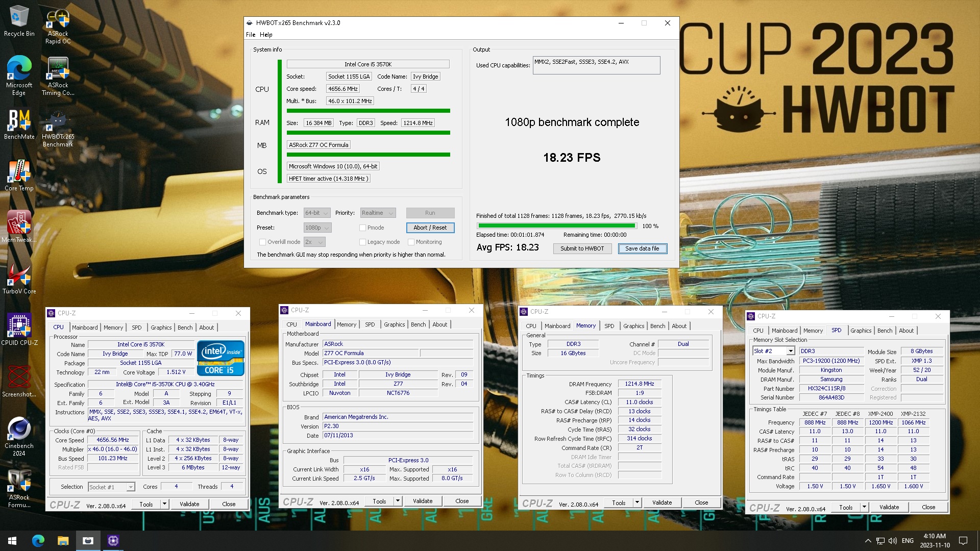Enable the Pmode checkbox

362,228
